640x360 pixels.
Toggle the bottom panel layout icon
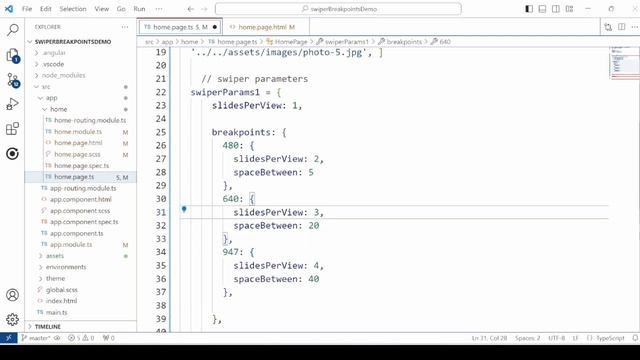click(542, 9)
